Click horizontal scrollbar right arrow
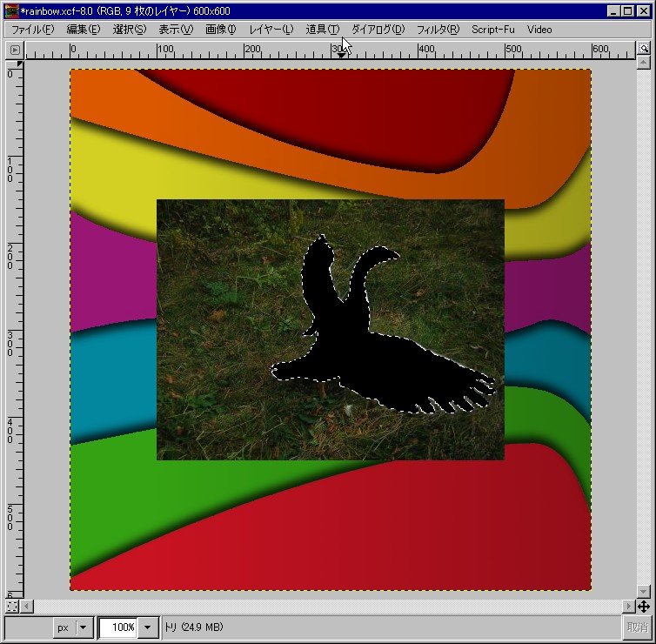This screenshot has height=644, width=656. (628, 606)
